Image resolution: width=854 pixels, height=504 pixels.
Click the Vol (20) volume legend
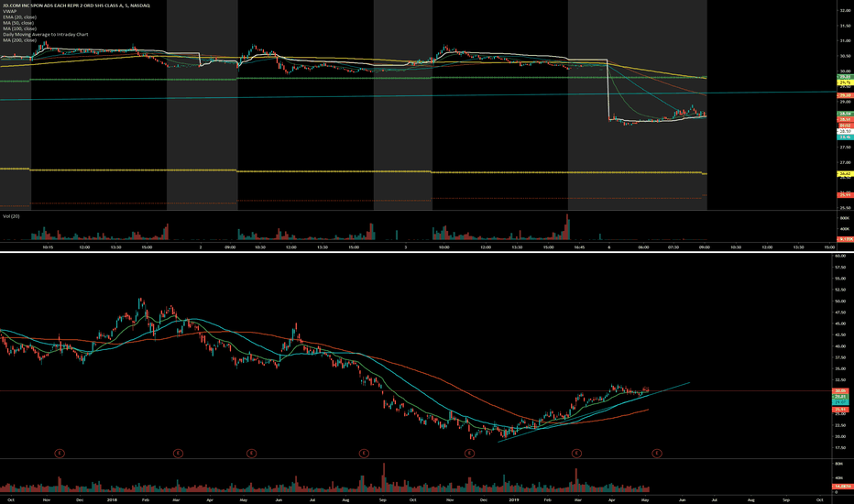[11, 216]
